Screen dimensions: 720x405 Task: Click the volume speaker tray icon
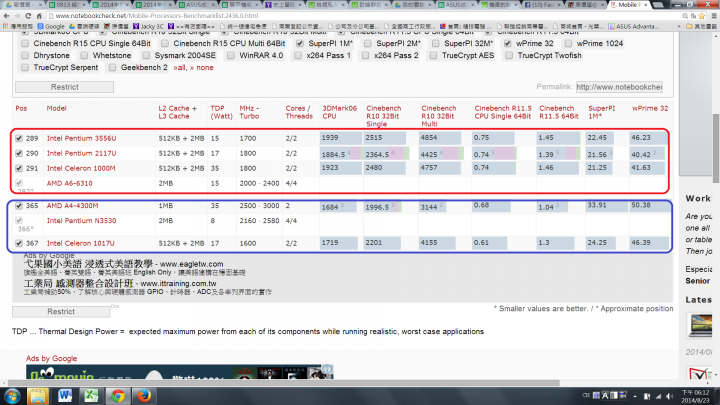669,396
